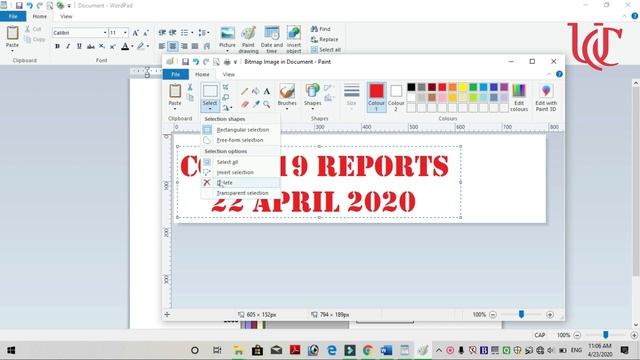Screen dimensions: 640x360
Task: Switch to the View tab in WordPad
Action: point(66,16)
